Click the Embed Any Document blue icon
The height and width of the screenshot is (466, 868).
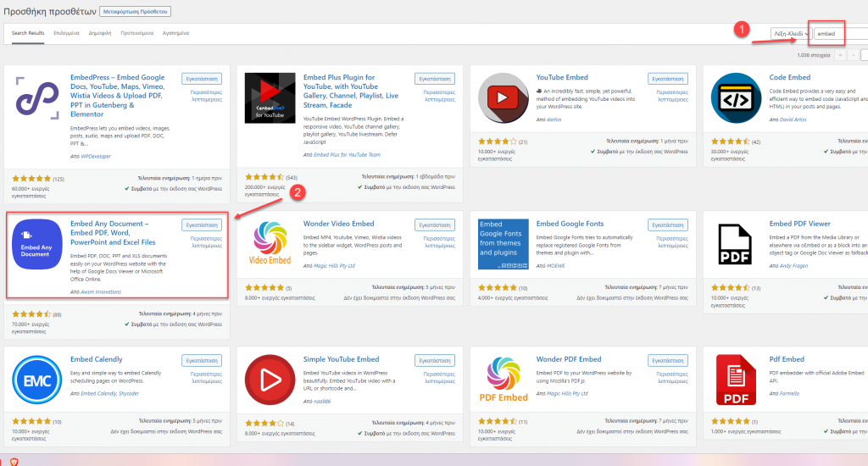coord(37,244)
